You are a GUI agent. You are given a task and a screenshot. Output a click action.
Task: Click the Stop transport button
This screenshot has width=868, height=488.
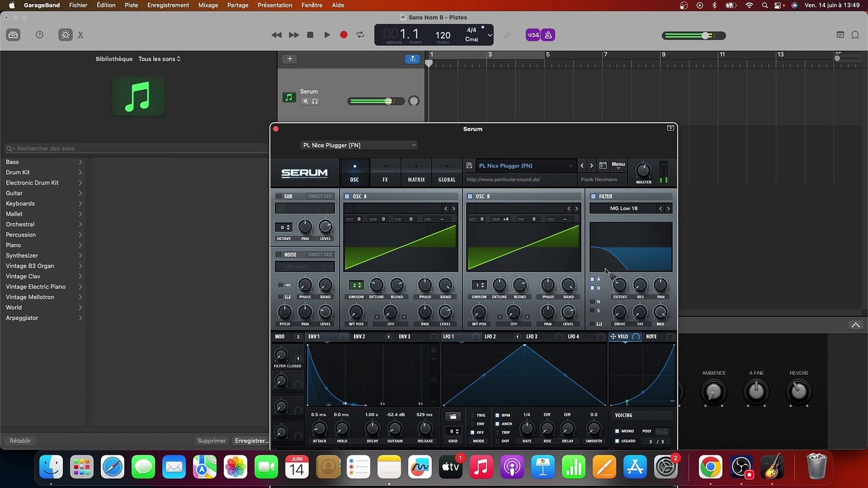[x=310, y=35]
